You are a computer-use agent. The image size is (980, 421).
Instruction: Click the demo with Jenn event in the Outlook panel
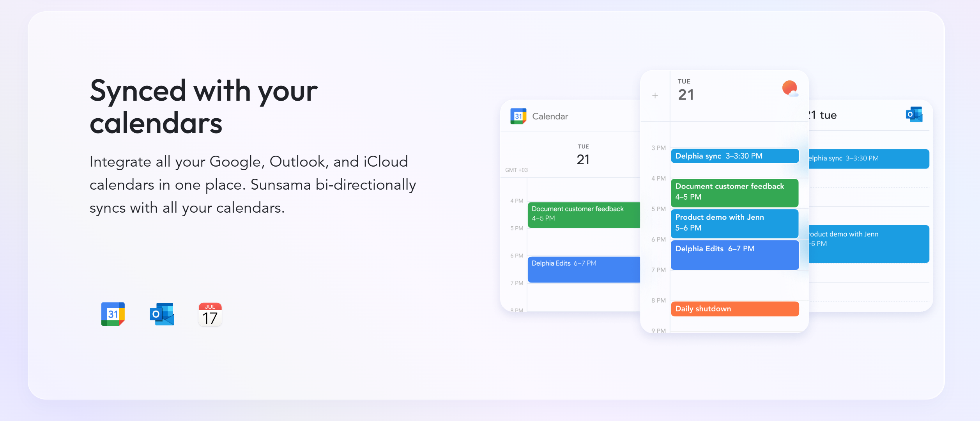tap(869, 244)
